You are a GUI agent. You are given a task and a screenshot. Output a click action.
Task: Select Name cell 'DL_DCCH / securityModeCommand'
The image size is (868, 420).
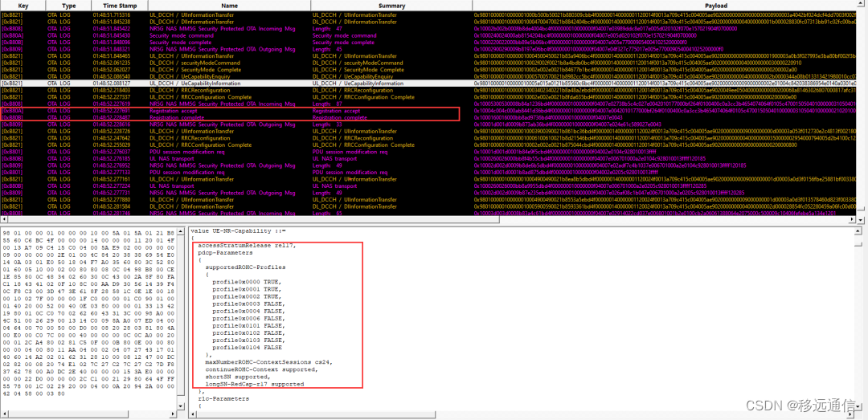click(x=194, y=63)
